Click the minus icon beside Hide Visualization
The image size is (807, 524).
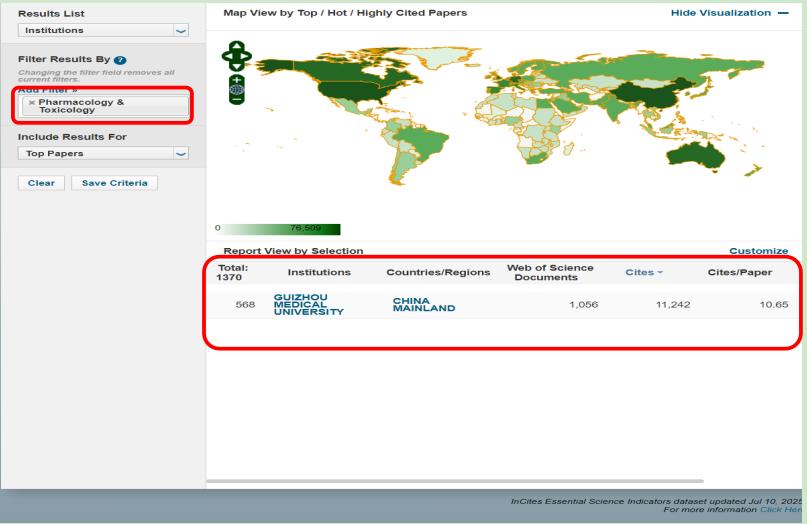[783, 13]
